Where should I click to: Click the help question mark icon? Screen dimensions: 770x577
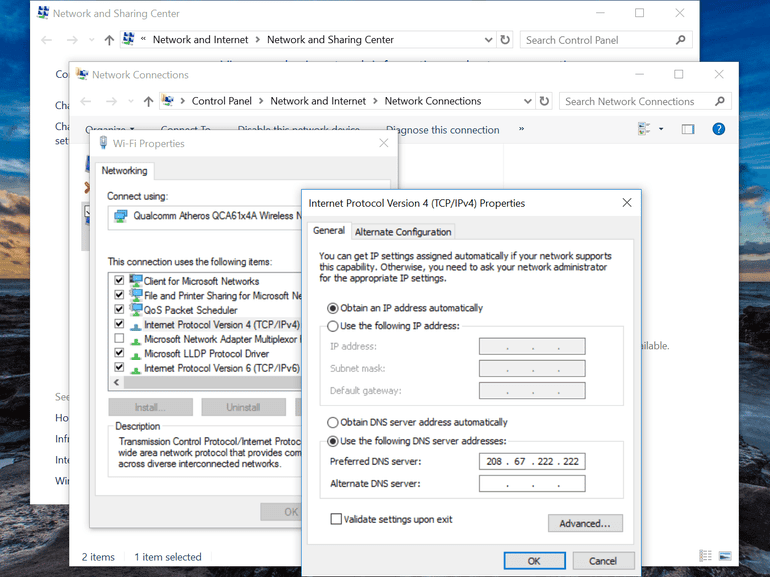point(718,129)
